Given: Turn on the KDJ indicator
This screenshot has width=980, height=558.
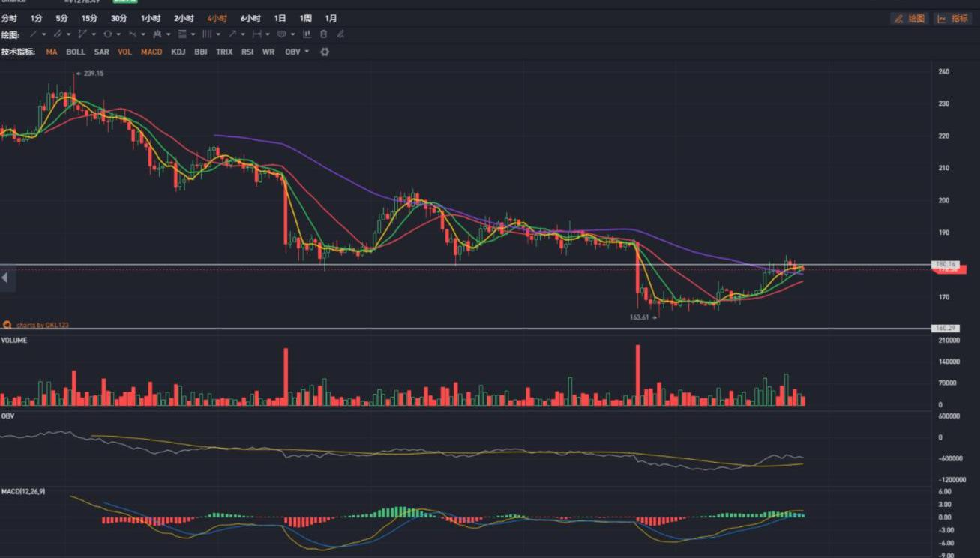Looking at the screenshot, I should [178, 52].
